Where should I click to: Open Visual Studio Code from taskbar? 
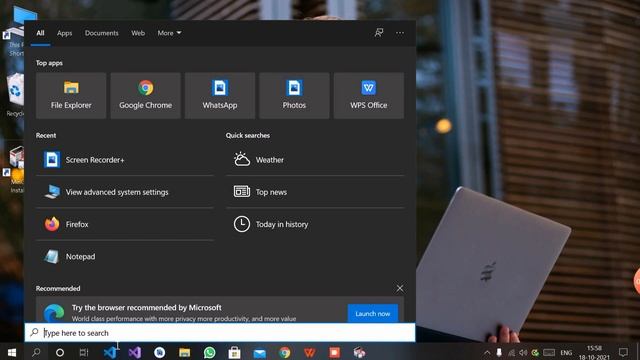tap(110, 352)
